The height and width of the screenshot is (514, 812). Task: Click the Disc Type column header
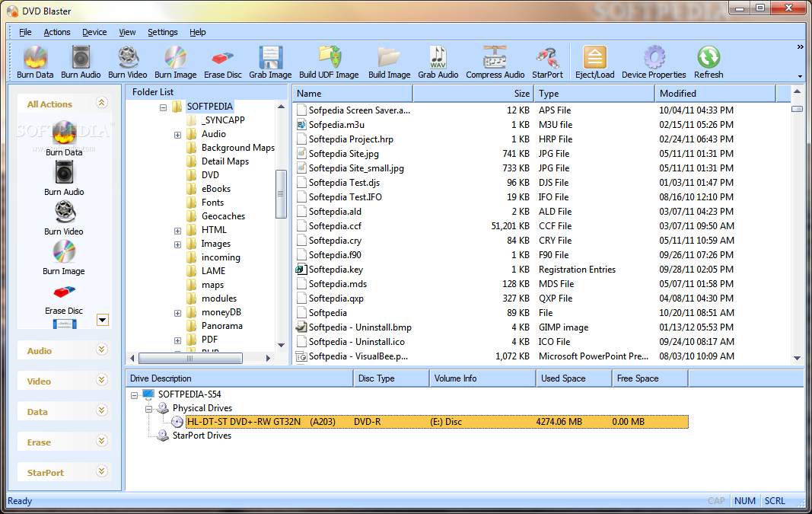coord(391,378)
